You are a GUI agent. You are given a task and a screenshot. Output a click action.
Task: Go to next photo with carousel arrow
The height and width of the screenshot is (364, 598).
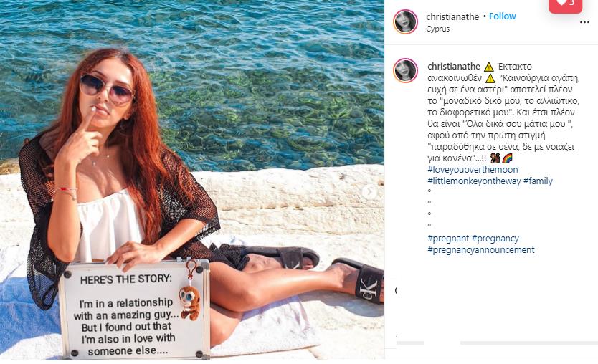(369, 192)
